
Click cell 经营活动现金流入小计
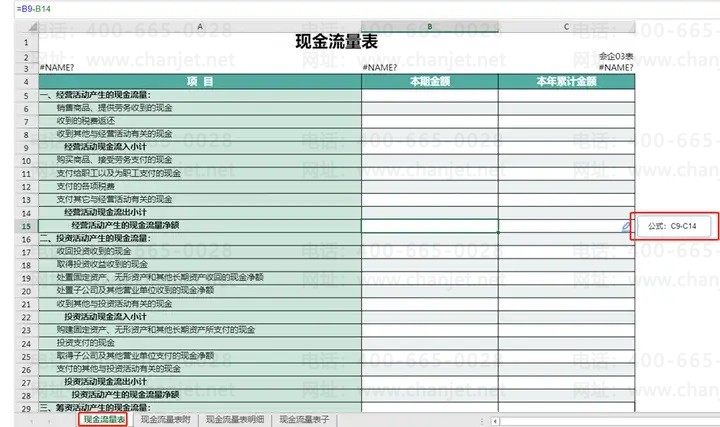coord(200,147)
